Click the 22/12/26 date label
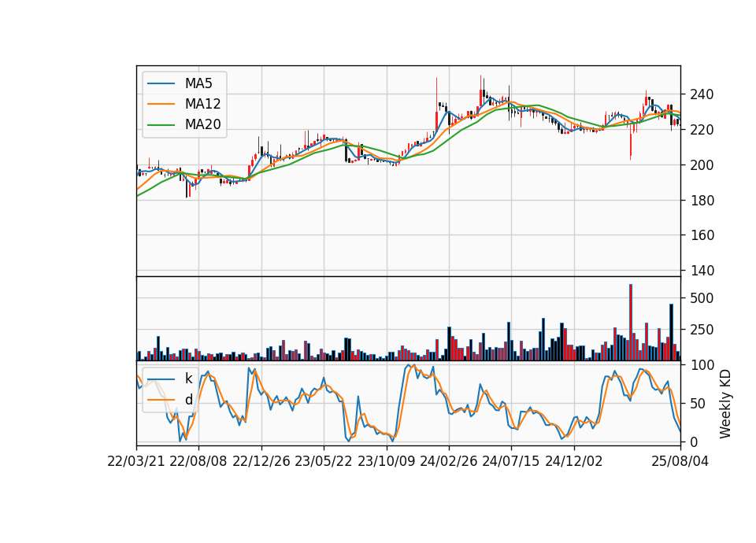This screenshot has height=543, width=756. [x=261, y=462]
